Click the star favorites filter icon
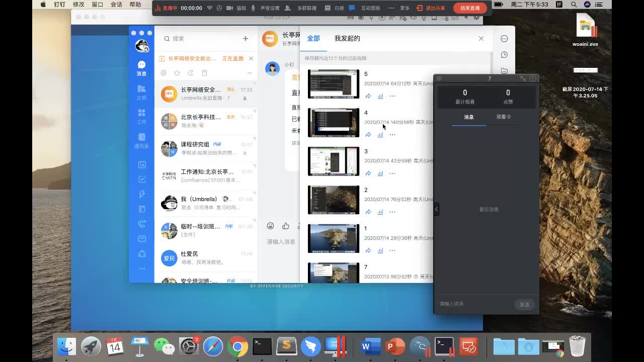 point(177,73)
